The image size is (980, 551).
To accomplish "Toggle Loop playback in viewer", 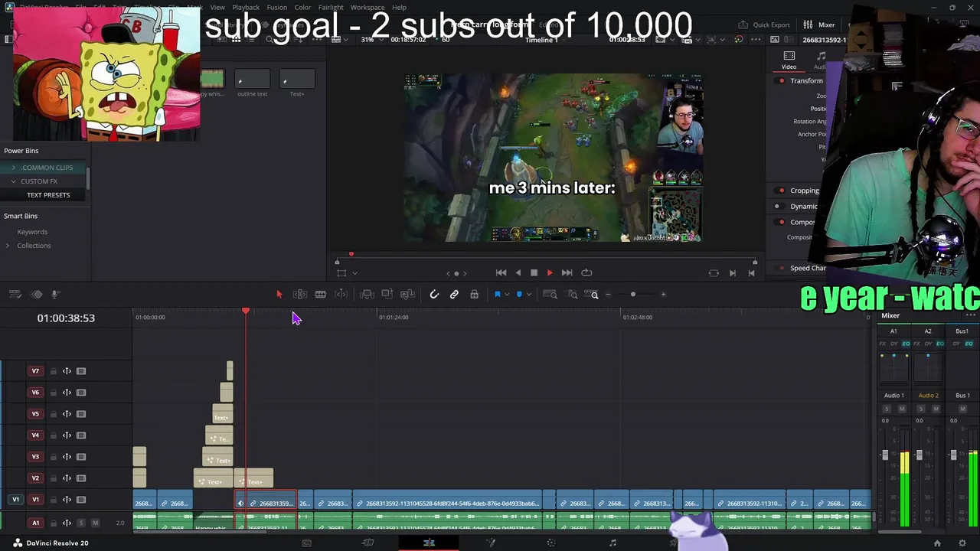I will click(x=586, y=272).
